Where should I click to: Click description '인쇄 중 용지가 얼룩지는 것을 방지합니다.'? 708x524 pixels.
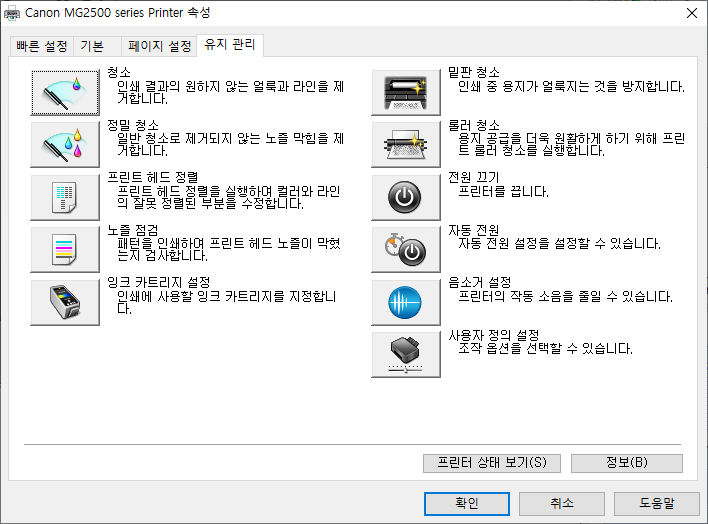tap(571, 86)
